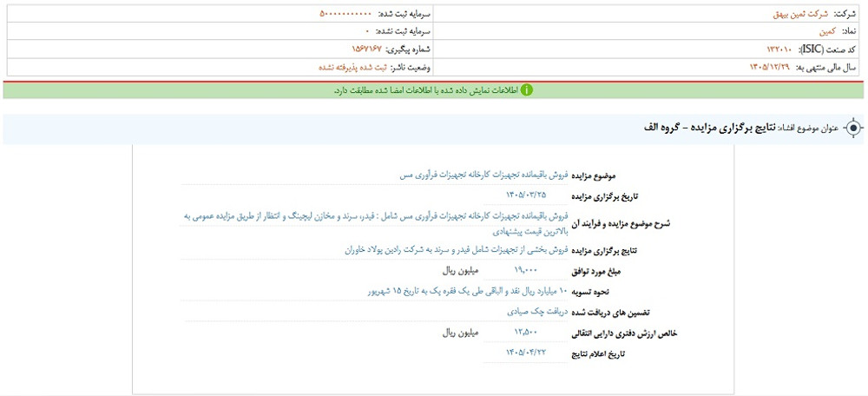Click net book value ۱۲,۵۰۰

(x=525, y=333)
